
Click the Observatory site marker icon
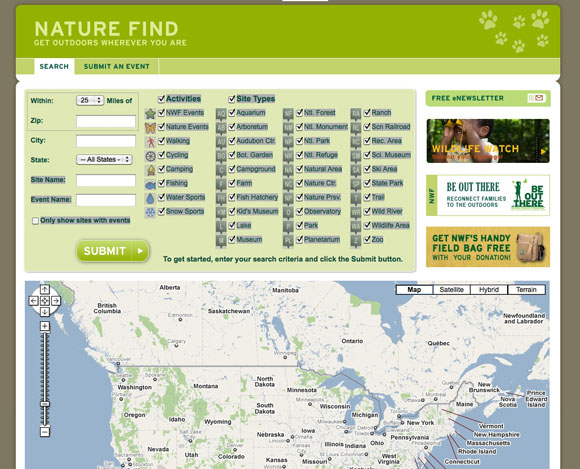click(x=288, y=213)
